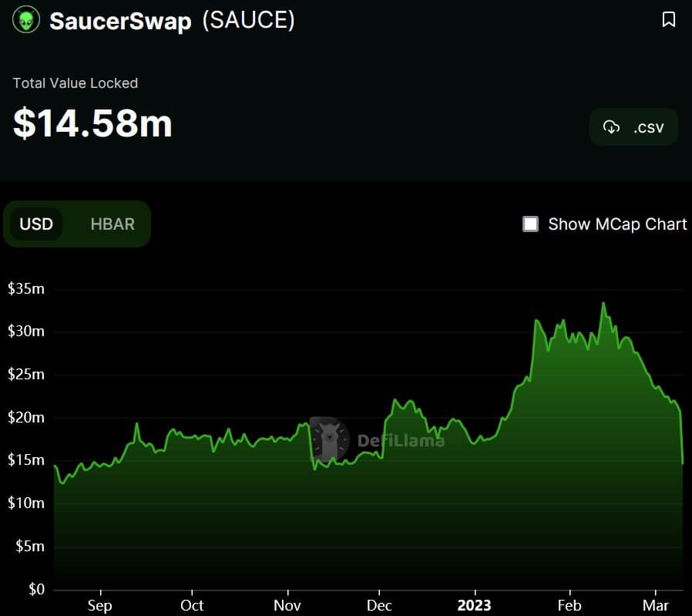Click the $35m y-axis label

coord(25,289)
